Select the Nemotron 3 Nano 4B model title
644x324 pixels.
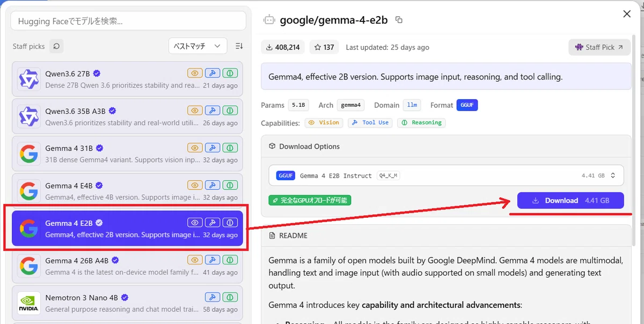(x=83, y=298)
